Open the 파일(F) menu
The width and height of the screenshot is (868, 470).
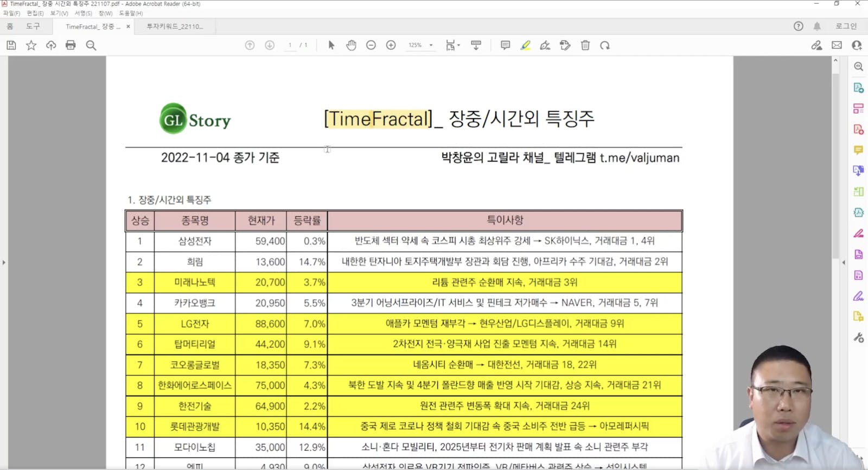[11, 13]
